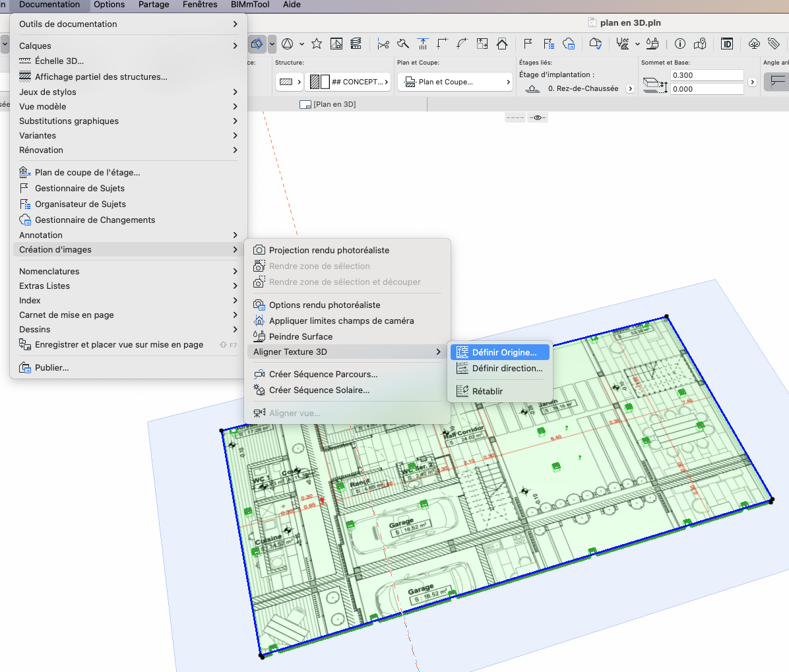
Task: Open the dropdown arrow beside the checkmark pencil icon
Action: tap(637, 44)
